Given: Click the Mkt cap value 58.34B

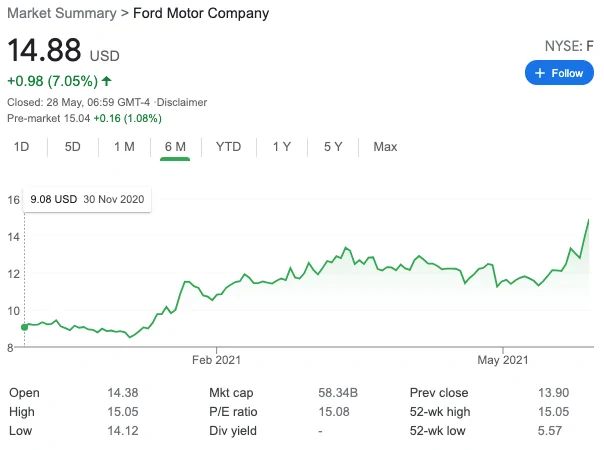Looking at the screenshot, I should point(338,393).
